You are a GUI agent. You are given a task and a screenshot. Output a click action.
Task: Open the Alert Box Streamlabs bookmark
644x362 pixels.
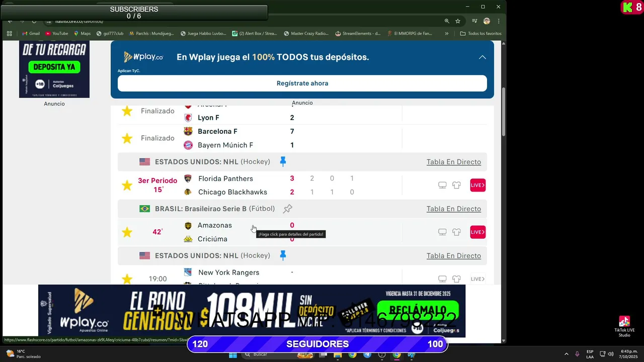pos(255,34)
